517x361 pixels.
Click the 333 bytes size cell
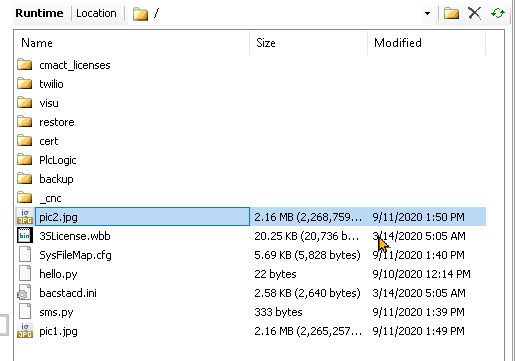(x=278, y=312)
